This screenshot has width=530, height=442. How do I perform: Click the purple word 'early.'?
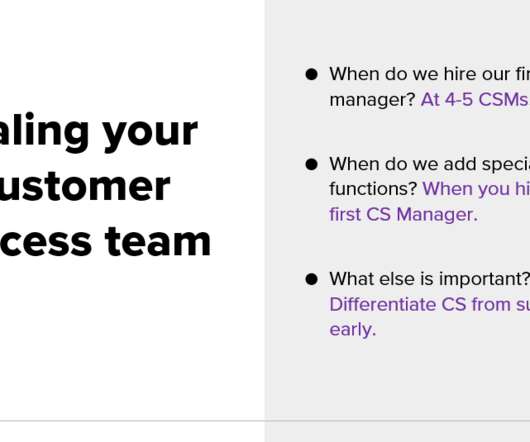353,330
